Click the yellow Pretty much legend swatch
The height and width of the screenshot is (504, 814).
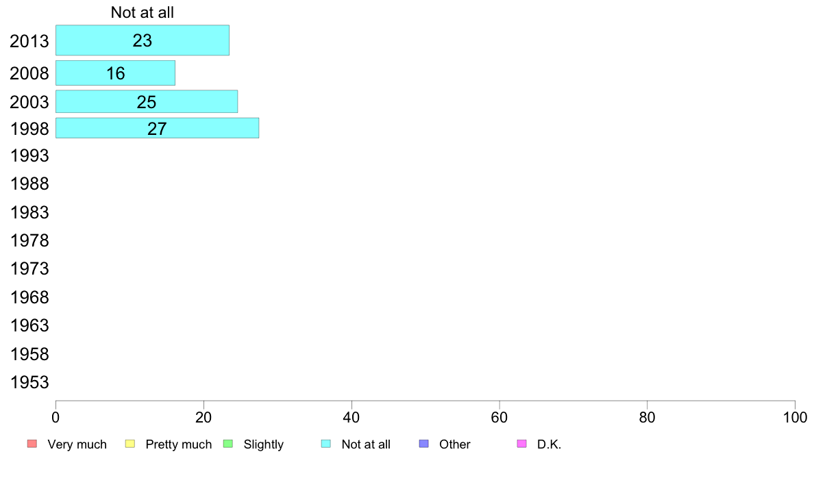tap(129, 444)
